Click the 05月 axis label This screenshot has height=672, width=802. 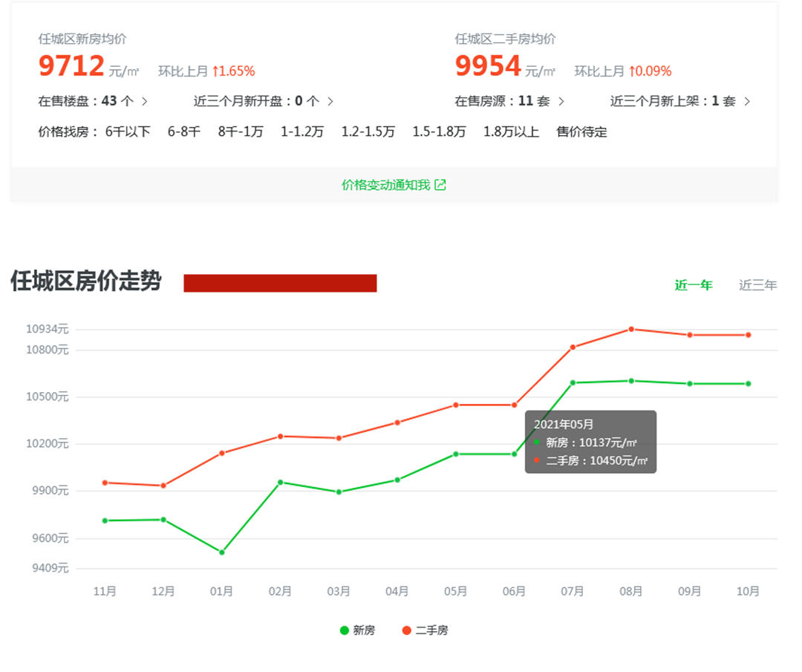tap(455, 591)
